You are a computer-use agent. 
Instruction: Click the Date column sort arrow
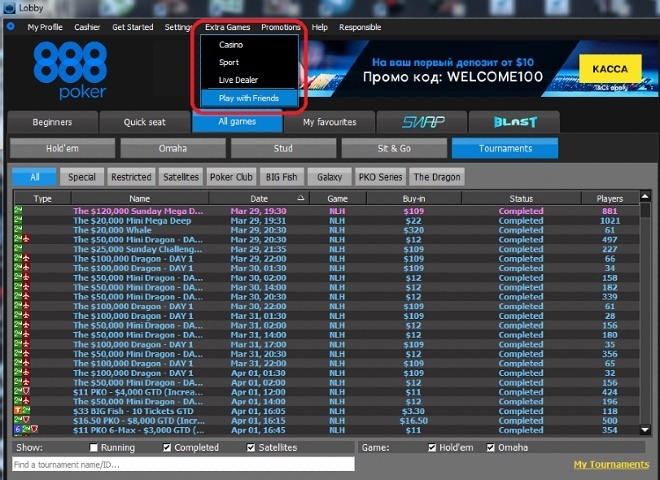tap(301, 199)
